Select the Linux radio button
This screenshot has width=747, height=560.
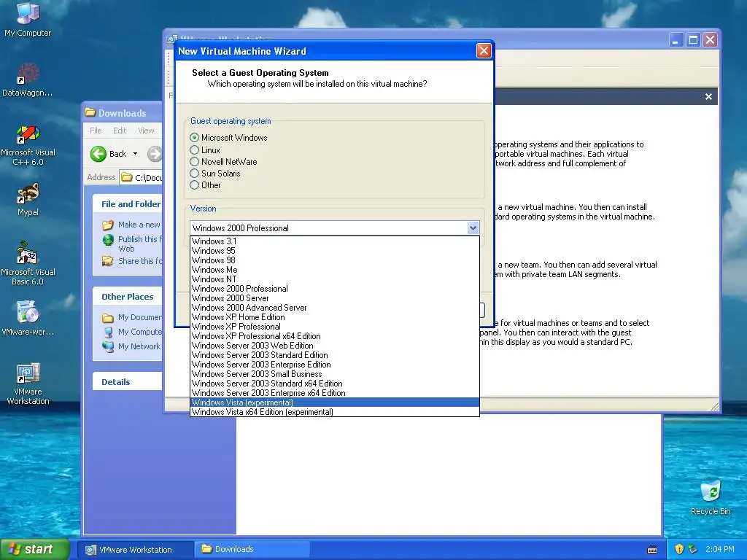click(x=194, y=150)
